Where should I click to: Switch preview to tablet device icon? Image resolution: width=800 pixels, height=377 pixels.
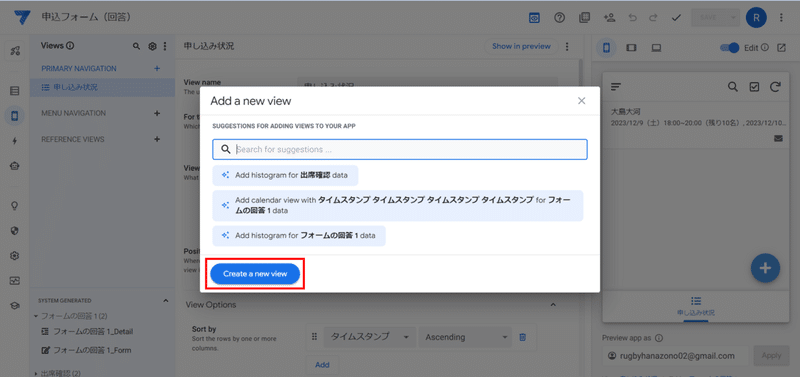(x=631, y=48)
